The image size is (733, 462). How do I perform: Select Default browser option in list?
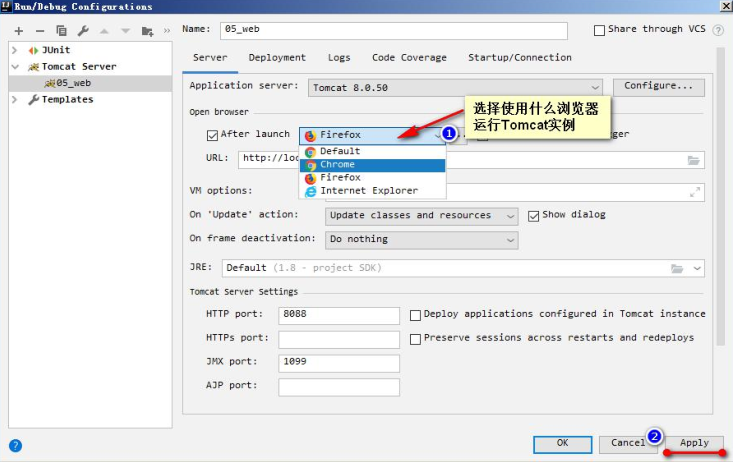tap(373, 152)
